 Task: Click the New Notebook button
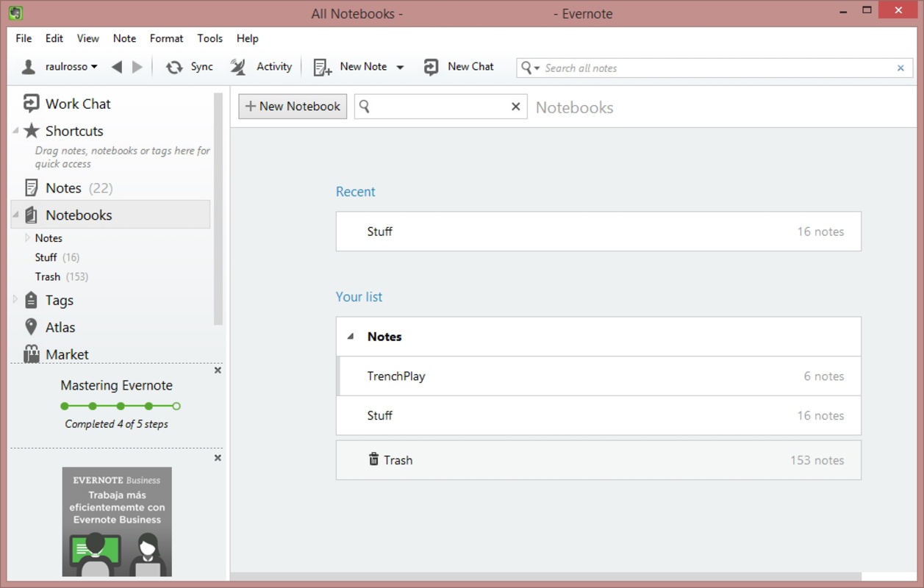coord(293,106)
